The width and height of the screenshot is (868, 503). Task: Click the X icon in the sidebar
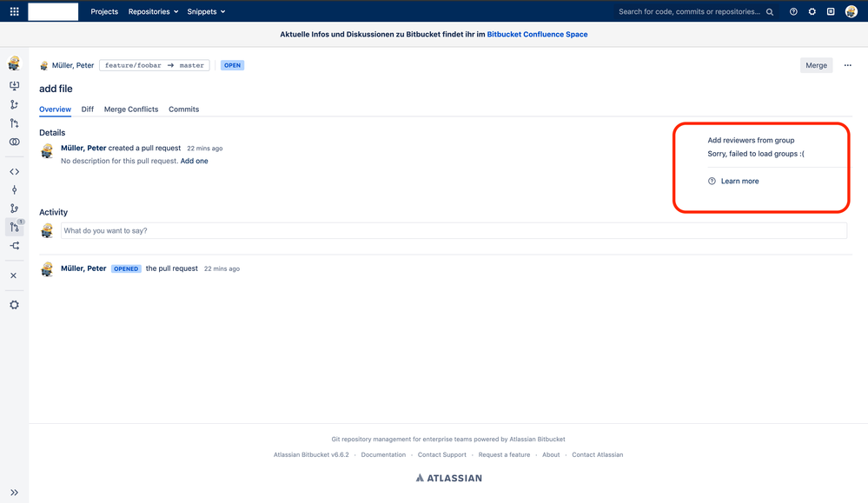click(x=14, y=275)
